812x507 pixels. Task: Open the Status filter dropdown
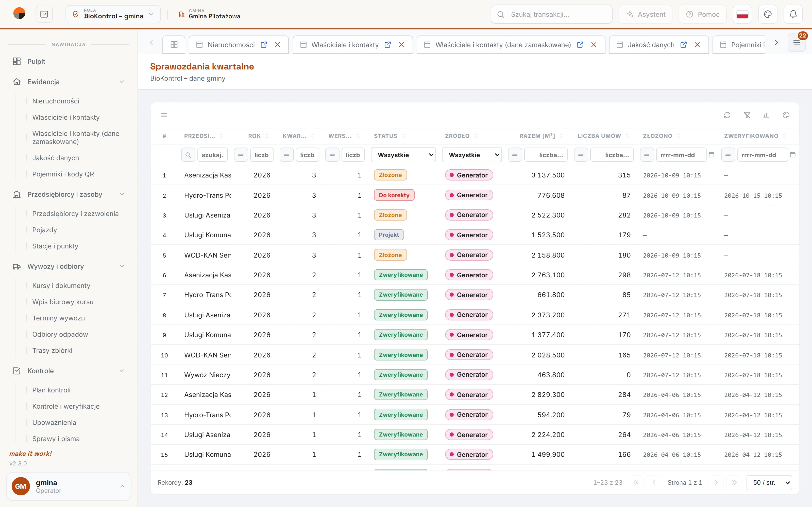point(403,155)
